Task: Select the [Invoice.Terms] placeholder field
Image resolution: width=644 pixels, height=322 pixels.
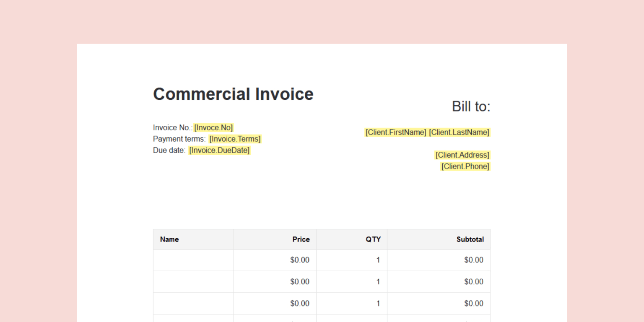Action: click(235, 139)
